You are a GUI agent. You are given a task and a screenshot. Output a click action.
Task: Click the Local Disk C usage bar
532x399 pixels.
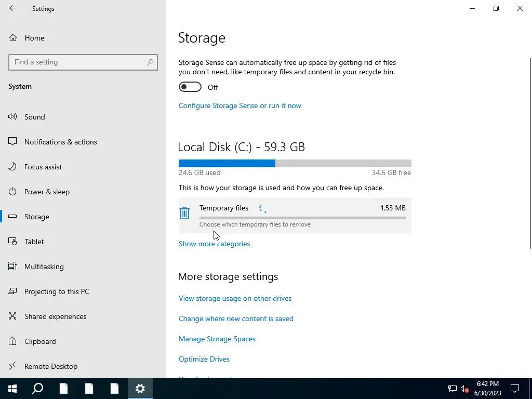click(295, 163)
